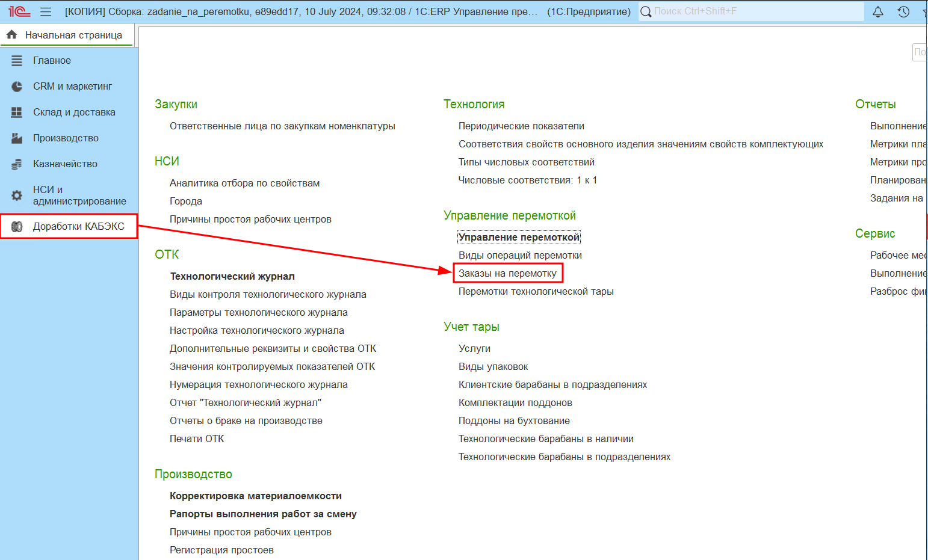Open Технологический журнал
Image resolution: width=928 pixels, height=560 pixels.
point(232,277)
